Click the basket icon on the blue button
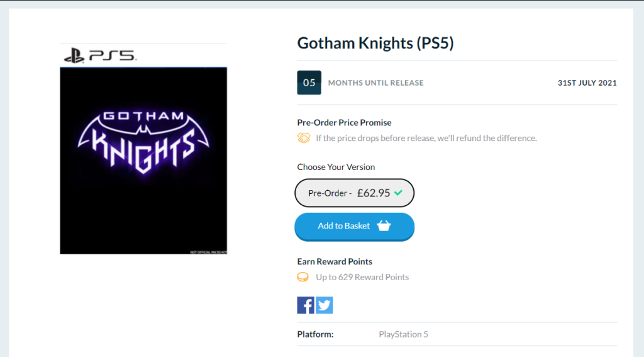644x357 pixels. point(384,226)
